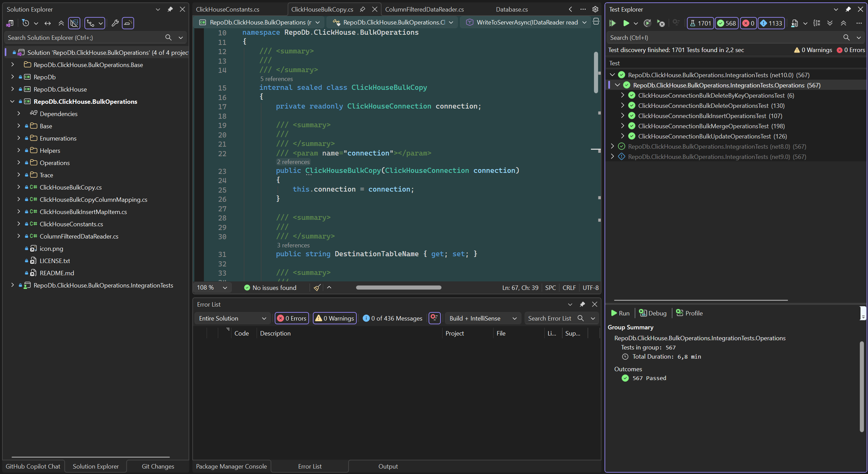Image resolution: width=868 pixels, height=474 pixels.
Task: Open the Entire Solution scope dropdown
Action: pyautogui.click(x=232, y=318)
